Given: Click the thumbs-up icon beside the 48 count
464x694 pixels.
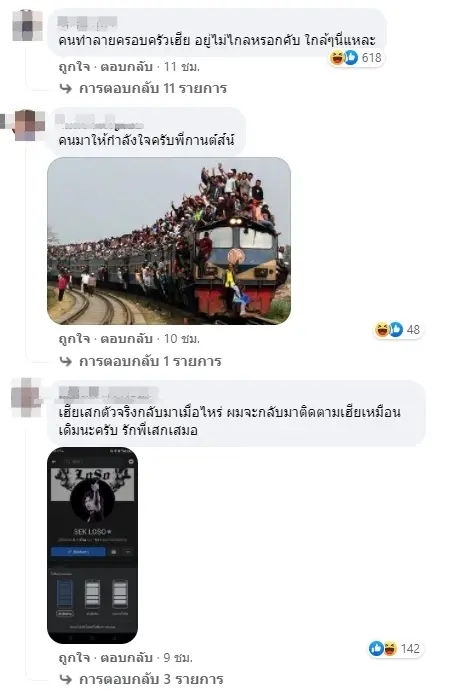Looking at the screenshot, I should [396, 329].
